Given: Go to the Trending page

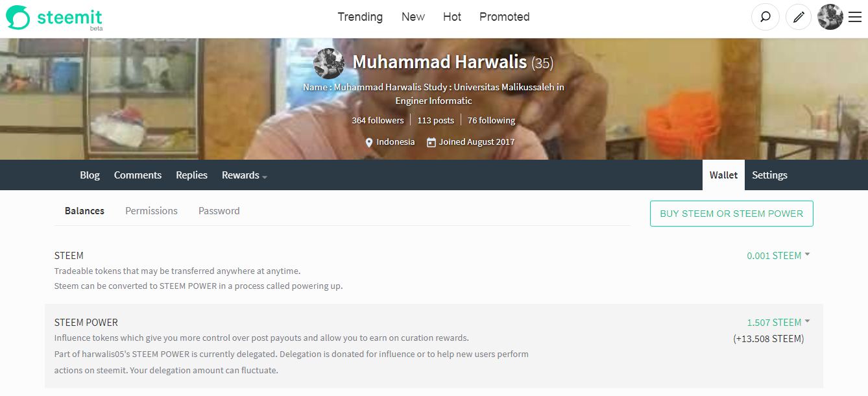Looking at the screenshot, I should click(360, 17).
